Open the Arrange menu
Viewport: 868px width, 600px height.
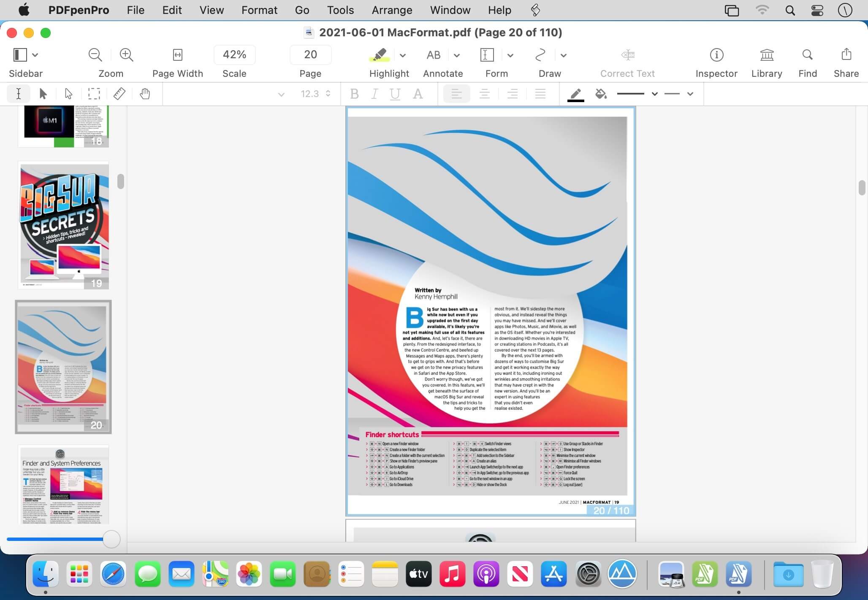[x=392, y=10]
